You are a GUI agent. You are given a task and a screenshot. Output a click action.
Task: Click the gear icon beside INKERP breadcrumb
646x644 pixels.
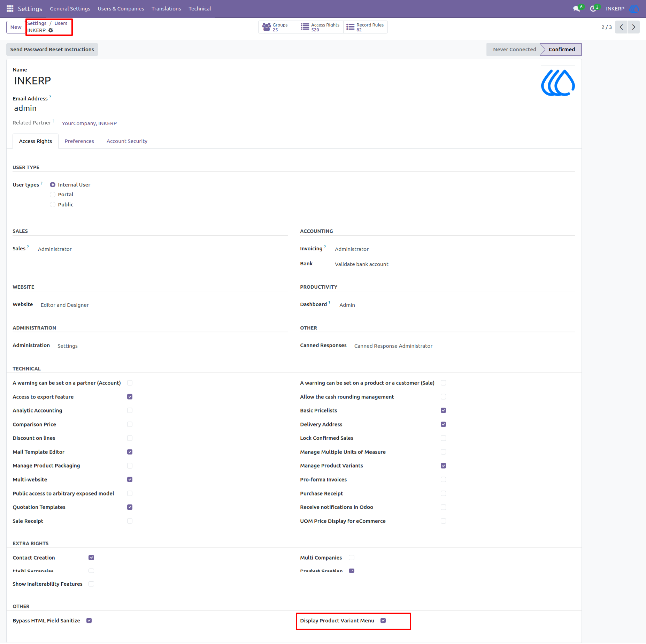click(x=51, y=30)
